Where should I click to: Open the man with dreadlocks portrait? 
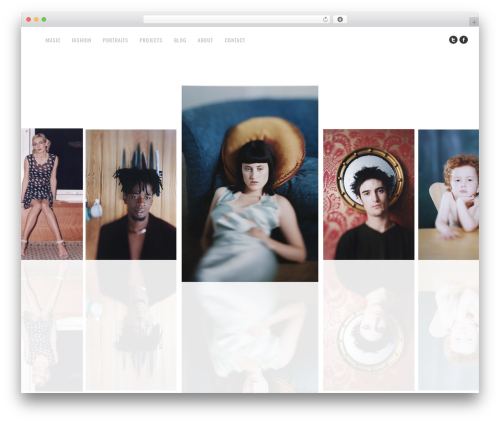point(131,195)
